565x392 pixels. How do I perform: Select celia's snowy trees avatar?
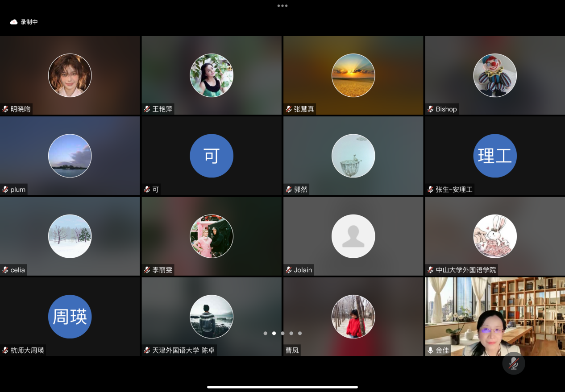(x=70, y=236)
